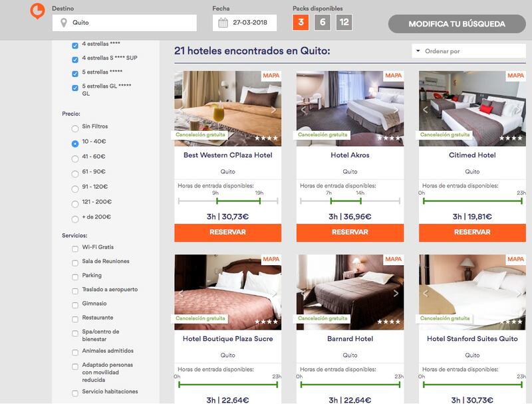The height and width of the screenshot is (404, 532).
Task: Uncheck the 4 estrellas S SUP filter
Action: coord(75,60)
